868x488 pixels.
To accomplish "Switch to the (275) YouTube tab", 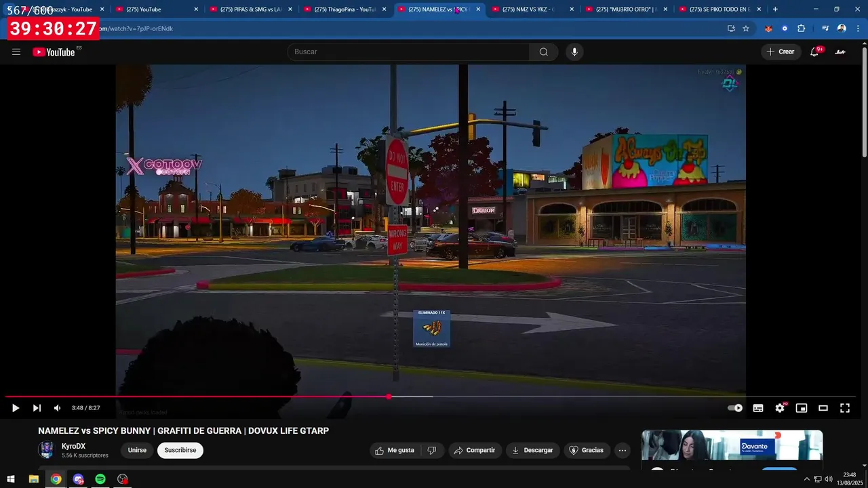I will pos(156,9).
